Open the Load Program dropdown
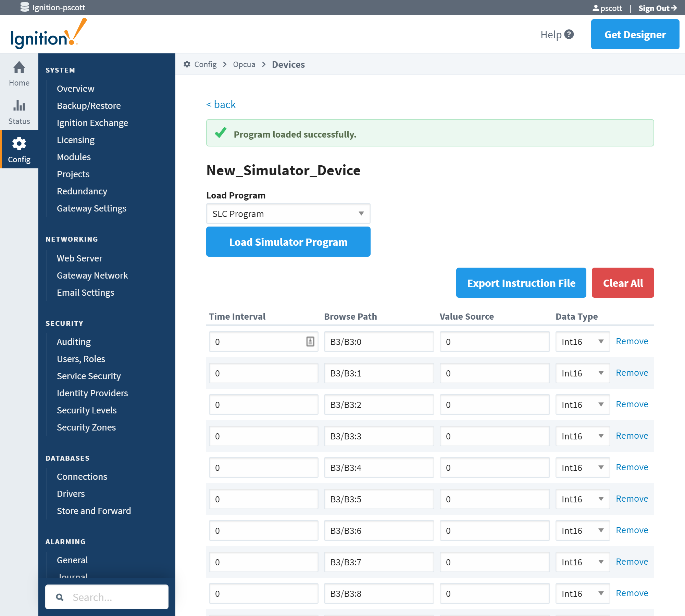 click(x=288, y=214)
